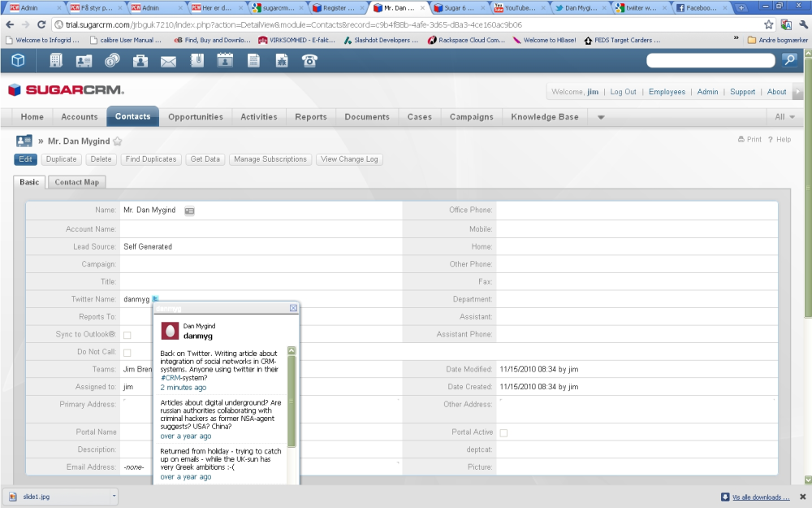Click the View Change Log button
This screenshot has width=812, height=508.
point(349,159)
